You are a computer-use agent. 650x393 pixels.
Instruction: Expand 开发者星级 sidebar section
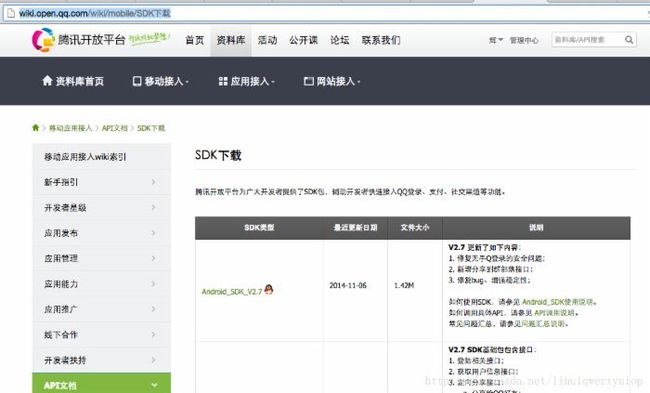(x=102, y=207)
